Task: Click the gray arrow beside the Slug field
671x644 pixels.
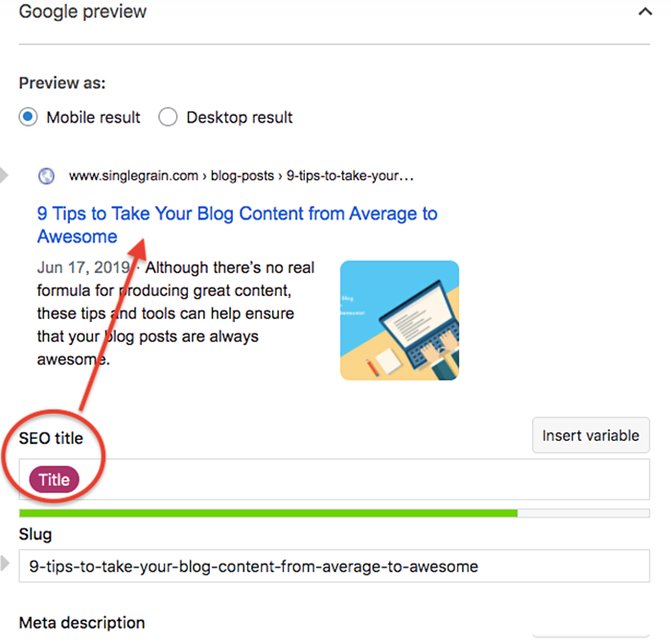Action: [x=5, y=563]
